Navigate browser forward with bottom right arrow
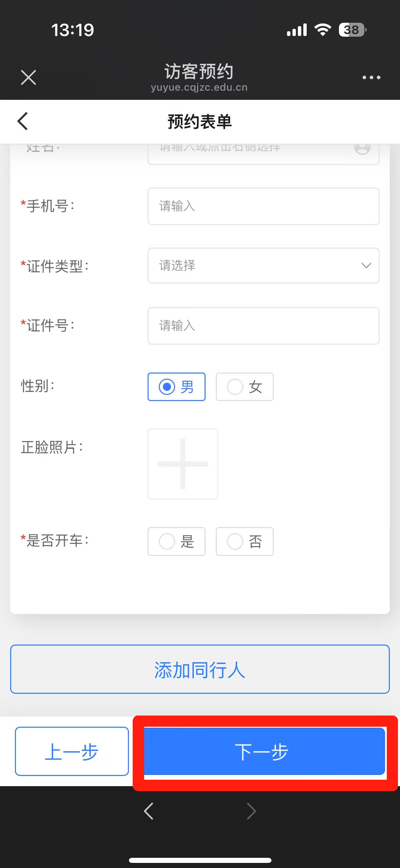The height and width of the screenshot is (868, 400). (x=251, y=811)
